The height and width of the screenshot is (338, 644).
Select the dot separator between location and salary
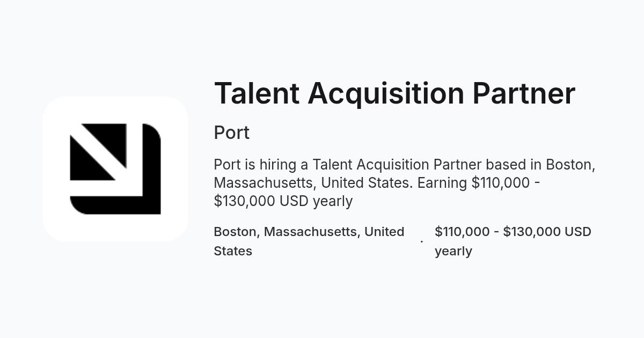421,241
